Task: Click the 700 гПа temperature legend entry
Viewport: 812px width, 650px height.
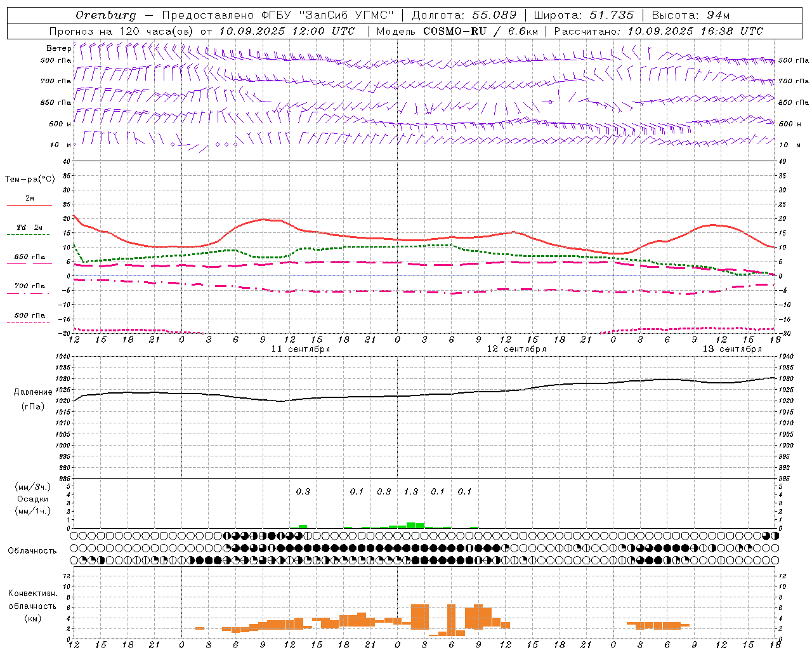Action: tap(29, 286)
